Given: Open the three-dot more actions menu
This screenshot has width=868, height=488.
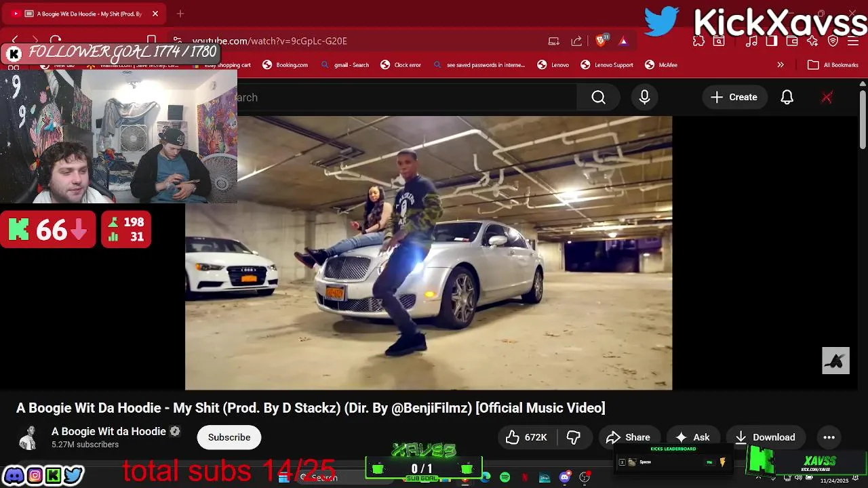Looking at the screenshot, I should click(829, 437).
